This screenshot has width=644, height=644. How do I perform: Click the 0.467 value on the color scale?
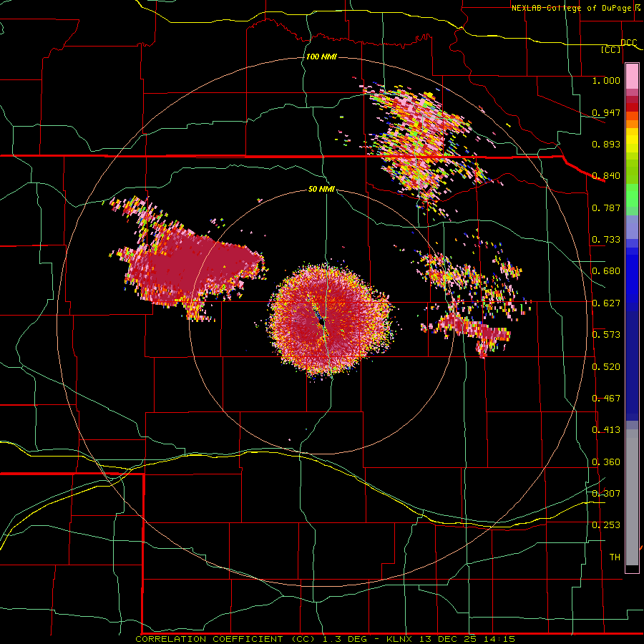pyautogui.click(x=606, y=399)
